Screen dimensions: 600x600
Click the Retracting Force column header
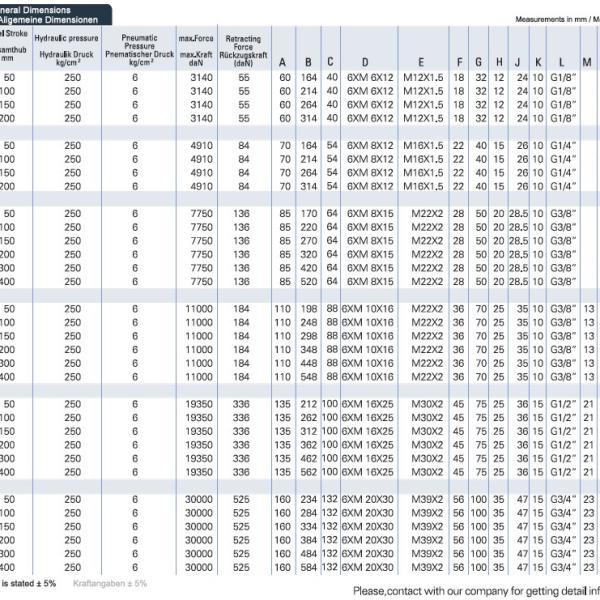point(243,51)
